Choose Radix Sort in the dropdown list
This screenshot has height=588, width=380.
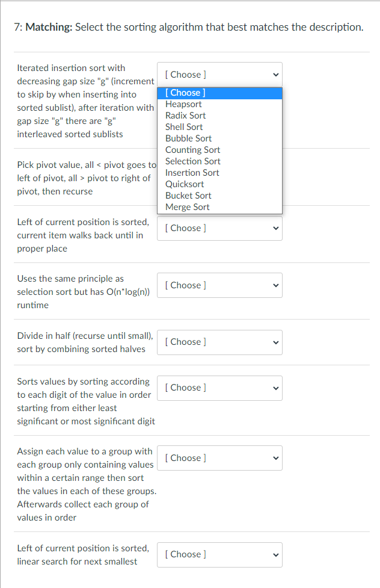coord(219,116)
